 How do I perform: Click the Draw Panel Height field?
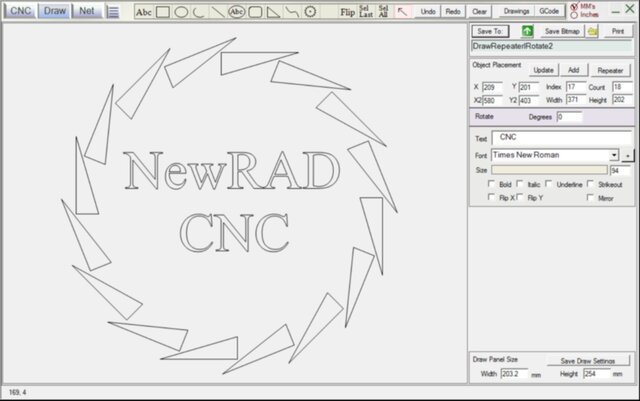tap(597, 374)
